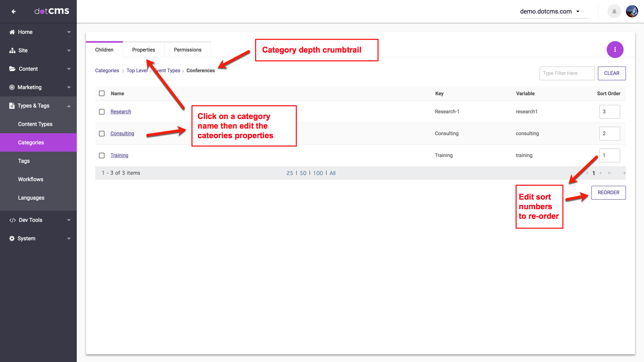Show 50 items per page

(303, 173)
